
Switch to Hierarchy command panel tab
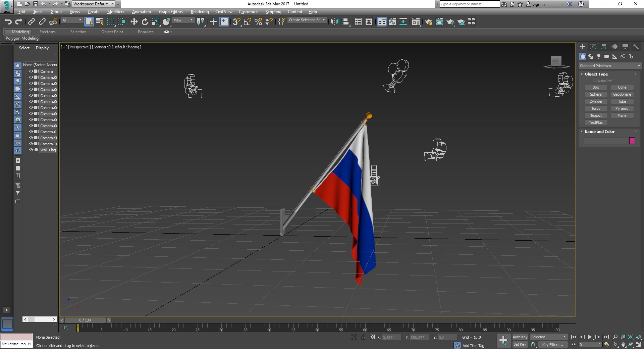[604, 47]
